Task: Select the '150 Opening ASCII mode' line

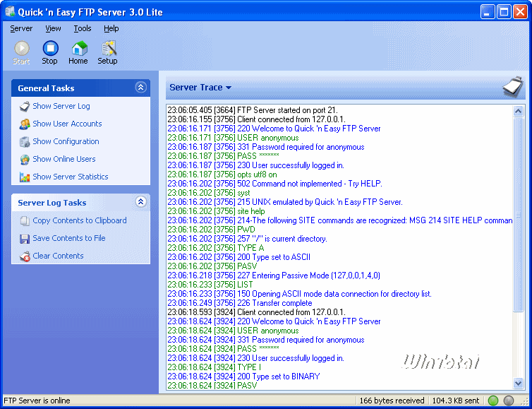Action: pos(300,294)
